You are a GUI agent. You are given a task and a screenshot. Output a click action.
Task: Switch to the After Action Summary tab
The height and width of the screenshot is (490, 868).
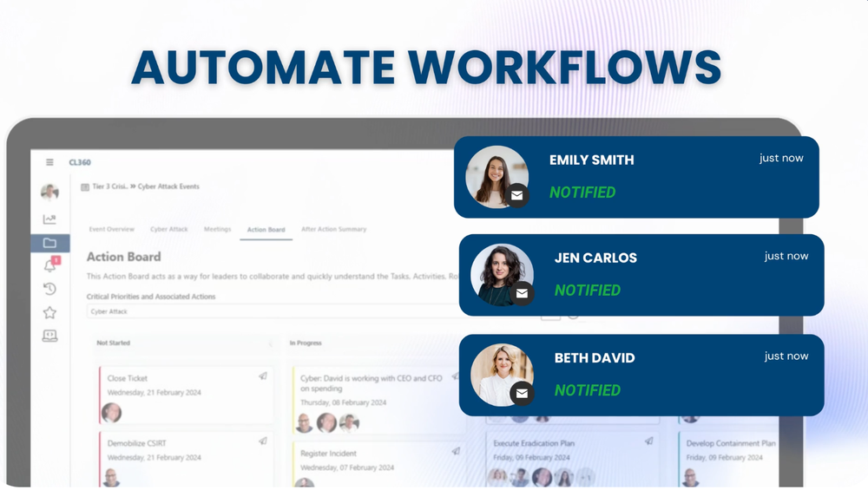coord(334,229)
